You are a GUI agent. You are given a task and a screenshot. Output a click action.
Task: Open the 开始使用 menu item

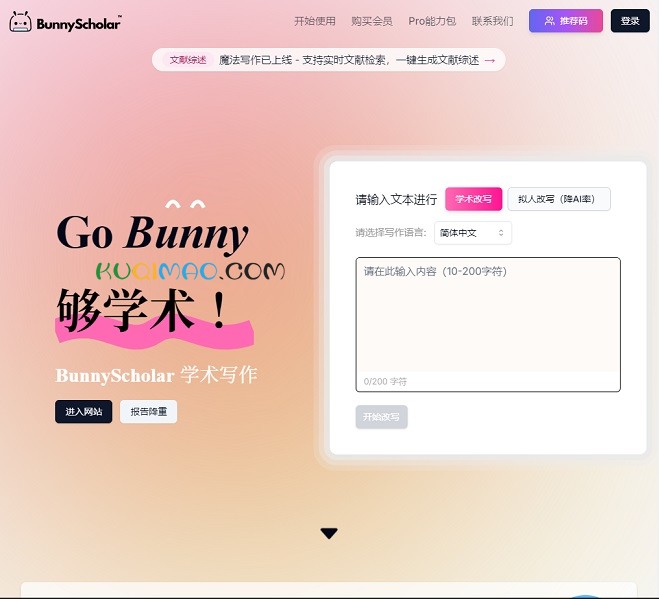tap(315, 21)
